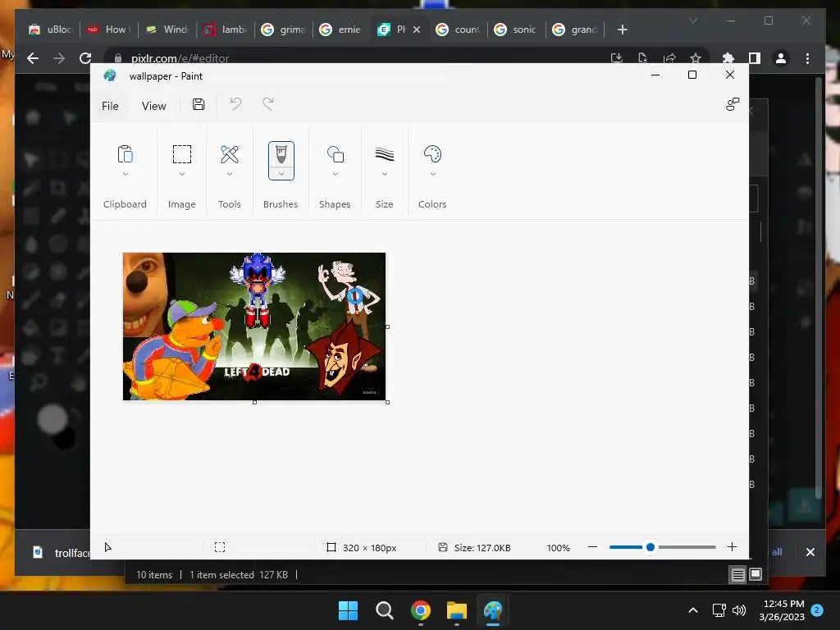Open the trollface download item
Screen dimensions: 840x630
pos(60,552)
